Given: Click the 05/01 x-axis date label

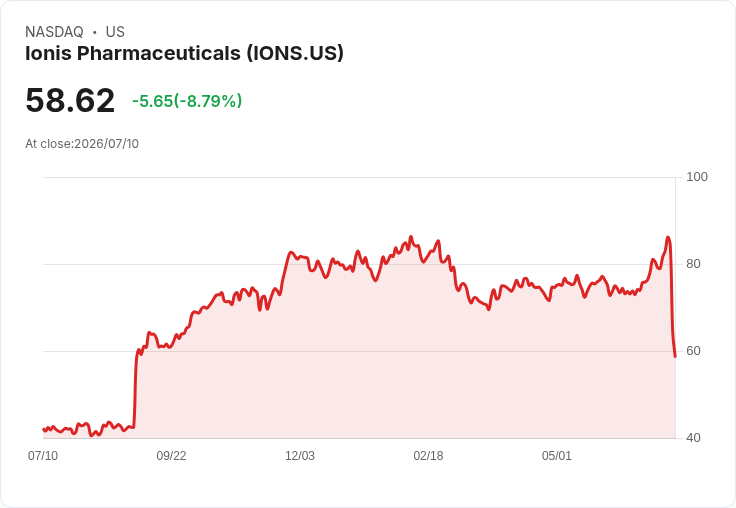Looking at the screenshot, I should pos(557,456).
